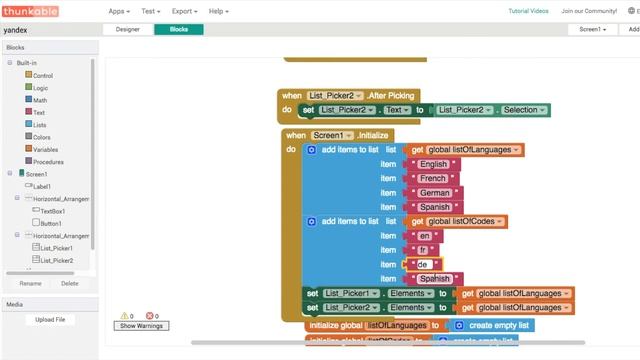Select the Colors blocks category

(38, 137)
